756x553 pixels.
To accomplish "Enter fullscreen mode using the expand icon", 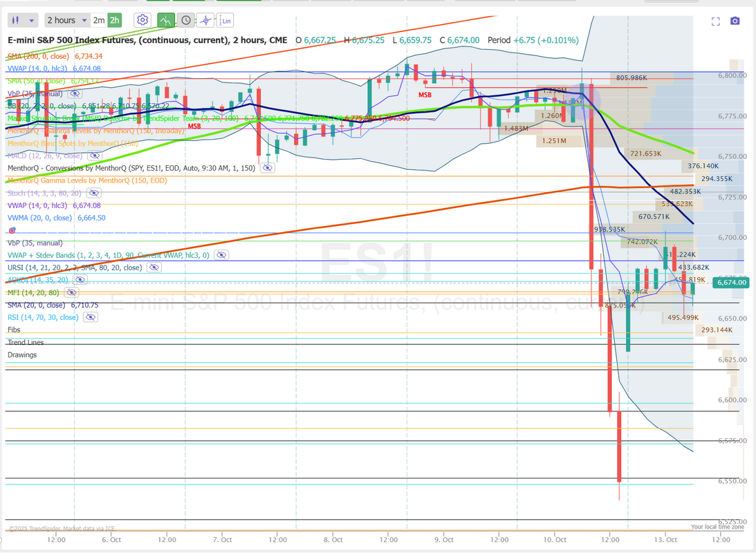I will 715,21.
